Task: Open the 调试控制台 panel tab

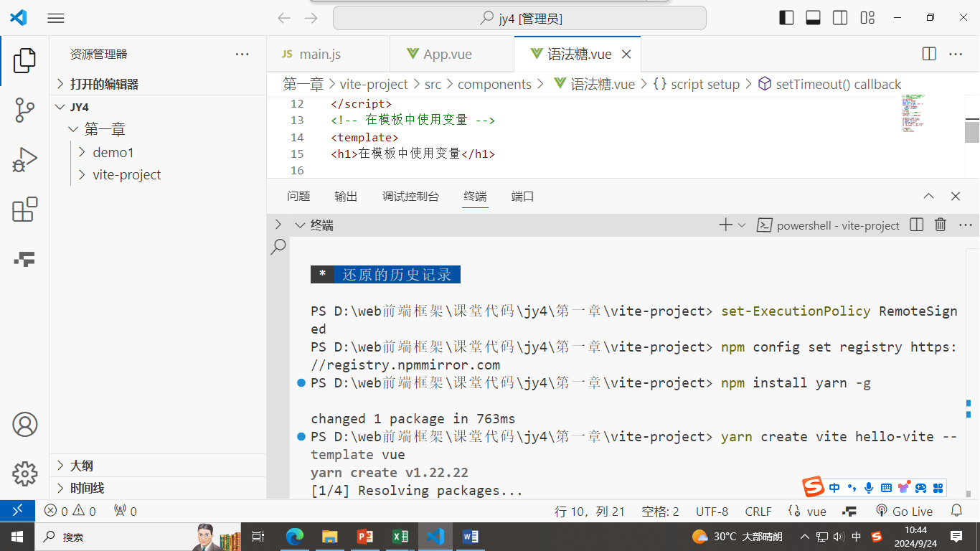Action: pos(410,196)
